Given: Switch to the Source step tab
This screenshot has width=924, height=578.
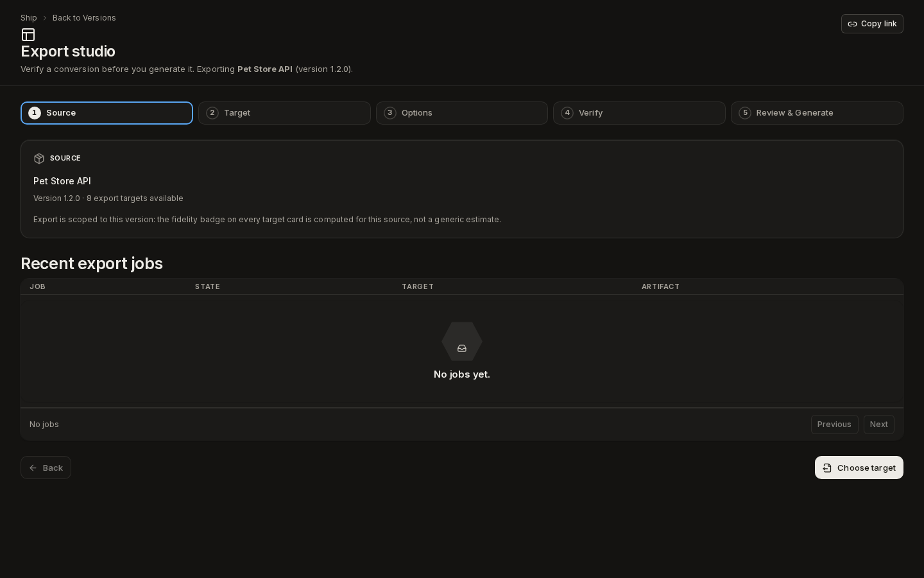Looking at the screenshot, I should pyautogui.click(x=107, y=113).
